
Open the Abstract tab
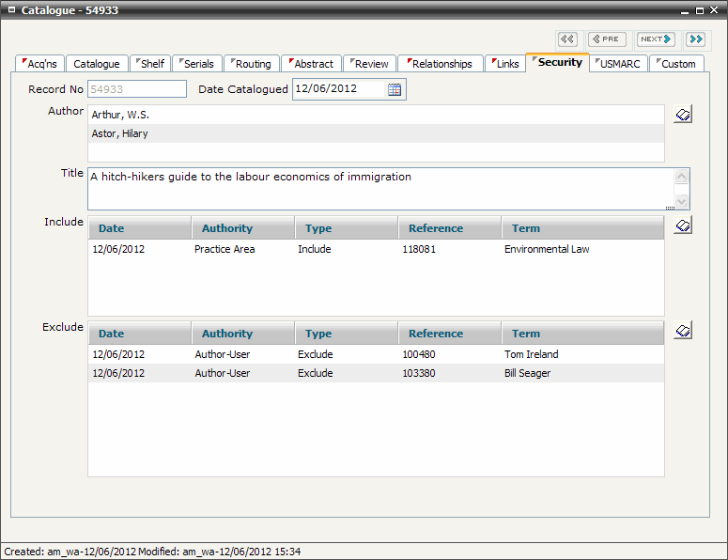pyautogui.click(x=311, y=64)
